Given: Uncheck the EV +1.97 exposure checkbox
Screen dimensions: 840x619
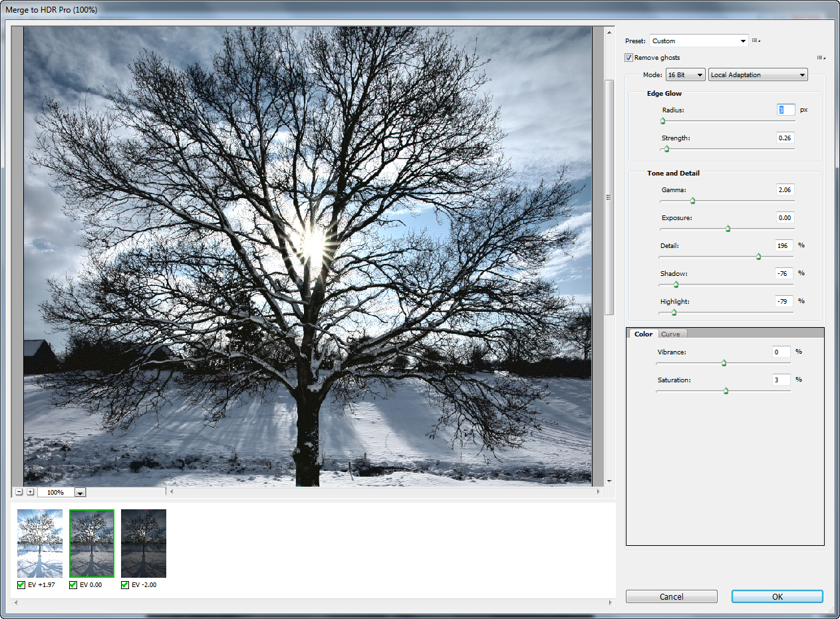Looking at the screenshot, I should click(21, 585).
